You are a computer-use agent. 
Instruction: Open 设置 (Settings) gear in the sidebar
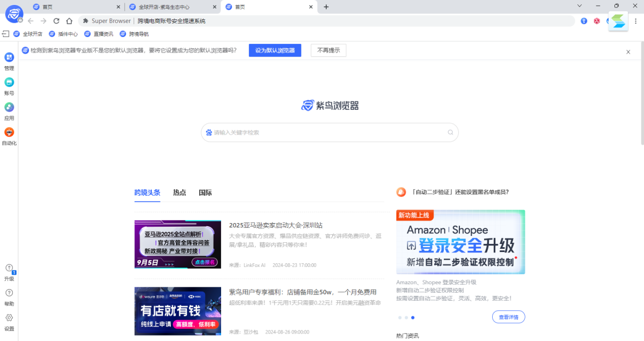tap(9, 318)
